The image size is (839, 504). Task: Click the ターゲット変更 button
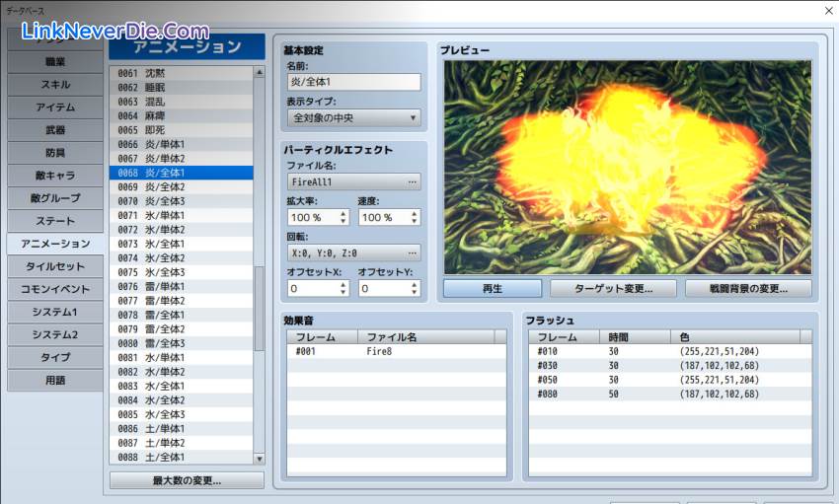pos(613,289)
